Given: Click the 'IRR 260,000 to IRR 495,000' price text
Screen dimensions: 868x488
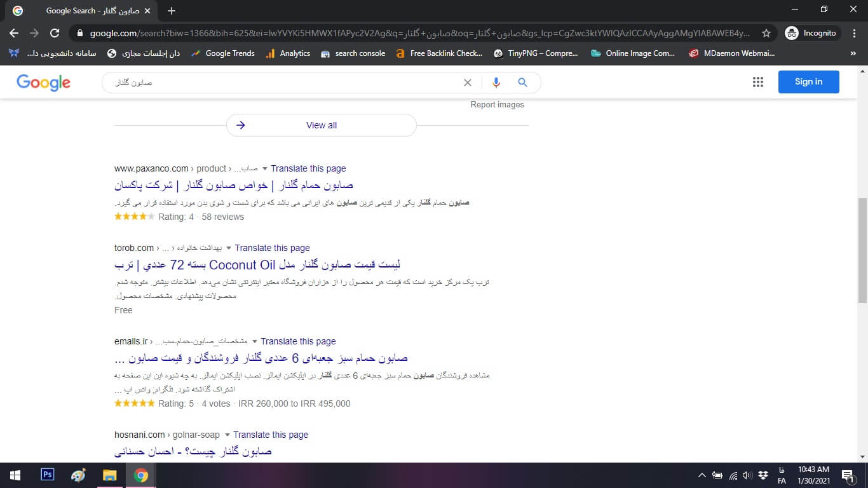Looking at the screenshot, I should [294, 403].
